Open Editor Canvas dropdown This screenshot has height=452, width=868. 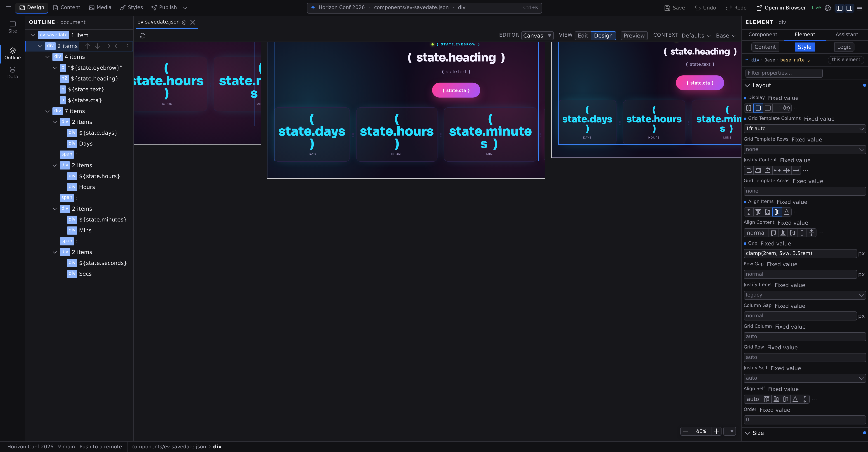tap(537, 36)
